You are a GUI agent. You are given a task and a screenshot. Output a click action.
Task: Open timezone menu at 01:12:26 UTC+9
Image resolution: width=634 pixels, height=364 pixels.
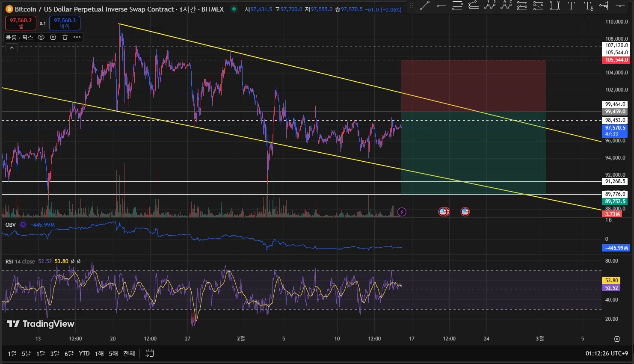607,353
